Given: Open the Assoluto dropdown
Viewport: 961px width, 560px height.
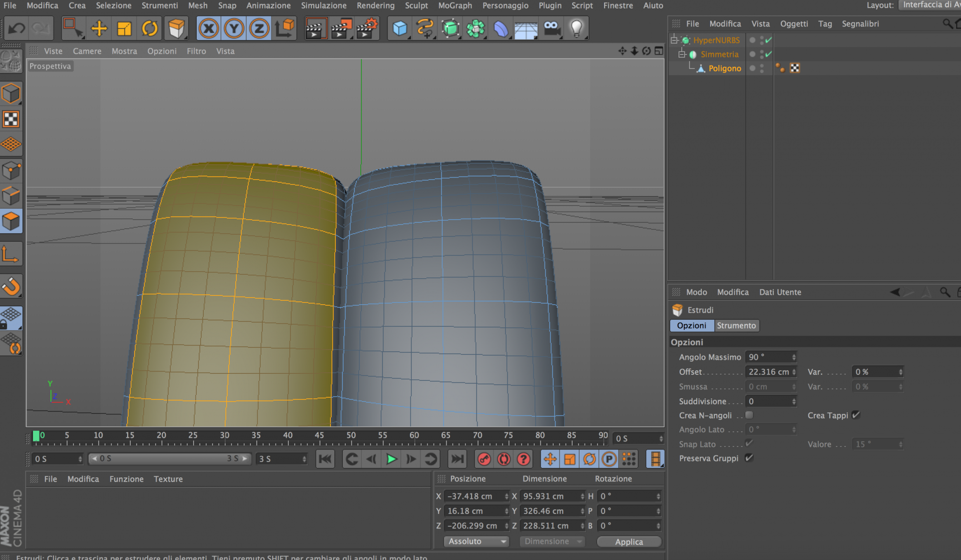Looking at the screenshot, I should (x=476, y=541).
